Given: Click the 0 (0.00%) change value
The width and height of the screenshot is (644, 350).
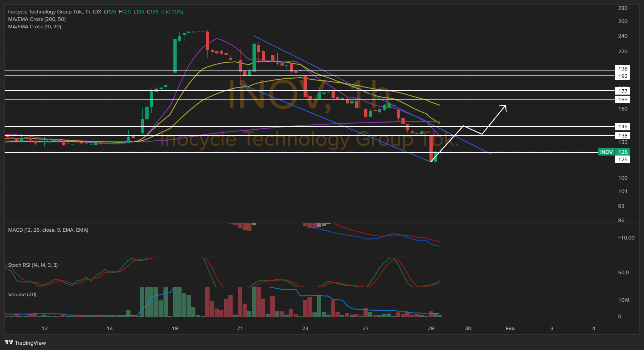Looking at the screenshot, I should (172, 12).
